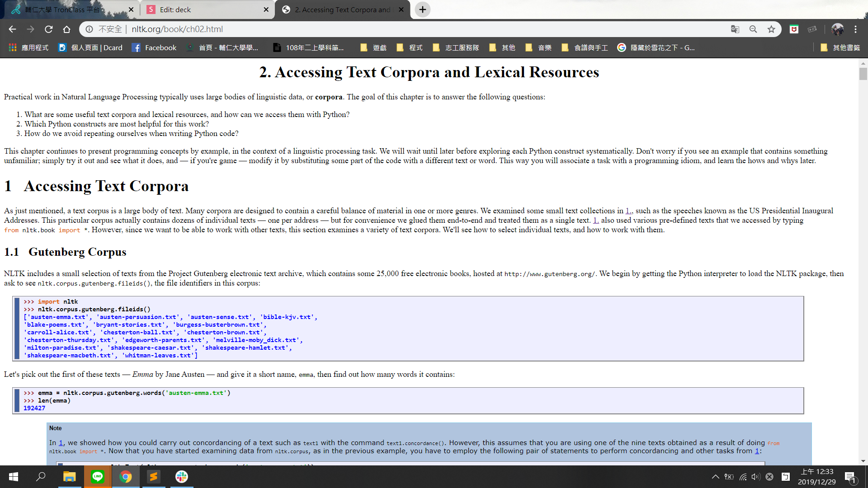
Task: Expand the 其他書籤 bookmarks folder
Action: click(840, 47)
